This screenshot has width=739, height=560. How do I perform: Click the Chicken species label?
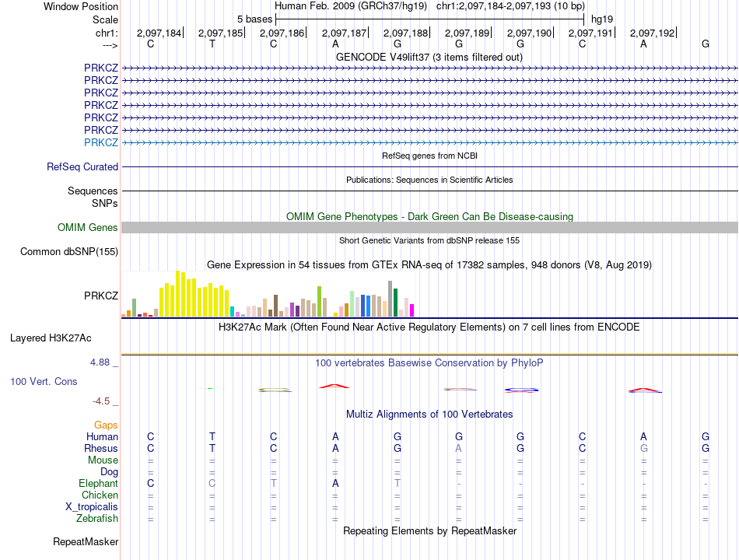100,495
